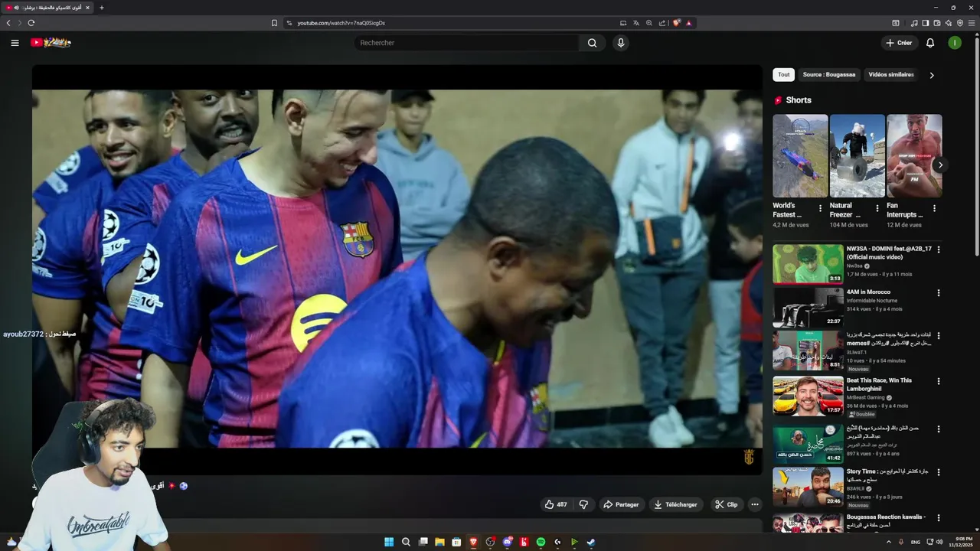Click the Télécharger button
Image resolution: width=980 pixels, height=551 pixels.
676,504
